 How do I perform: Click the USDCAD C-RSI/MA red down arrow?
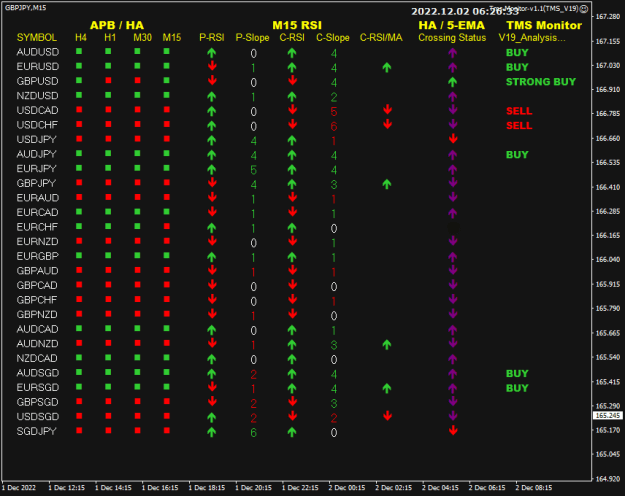coord(387,110)
